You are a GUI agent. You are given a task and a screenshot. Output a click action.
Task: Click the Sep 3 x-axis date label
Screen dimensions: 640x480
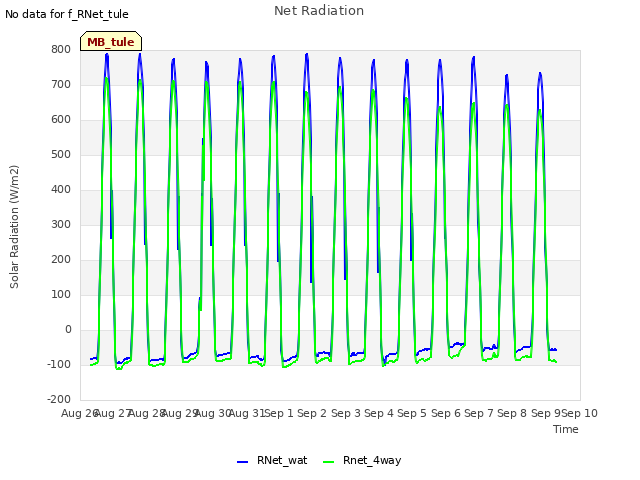coord(345,413)
